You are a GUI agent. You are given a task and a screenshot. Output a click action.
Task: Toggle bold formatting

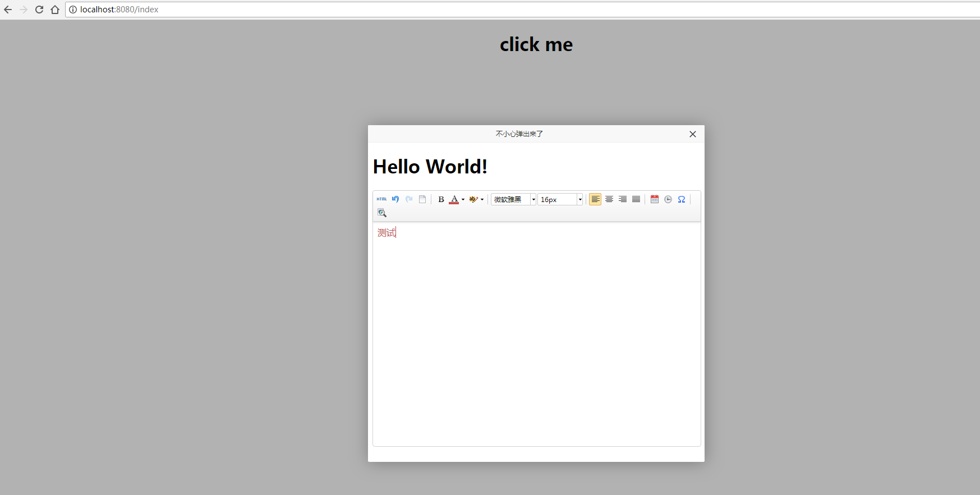tap(441, 199)
